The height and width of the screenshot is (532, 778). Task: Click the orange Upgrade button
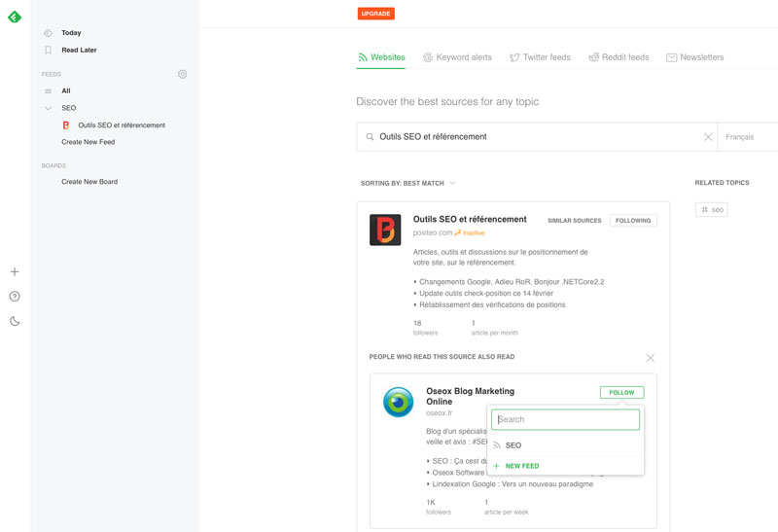coord(375,14)
